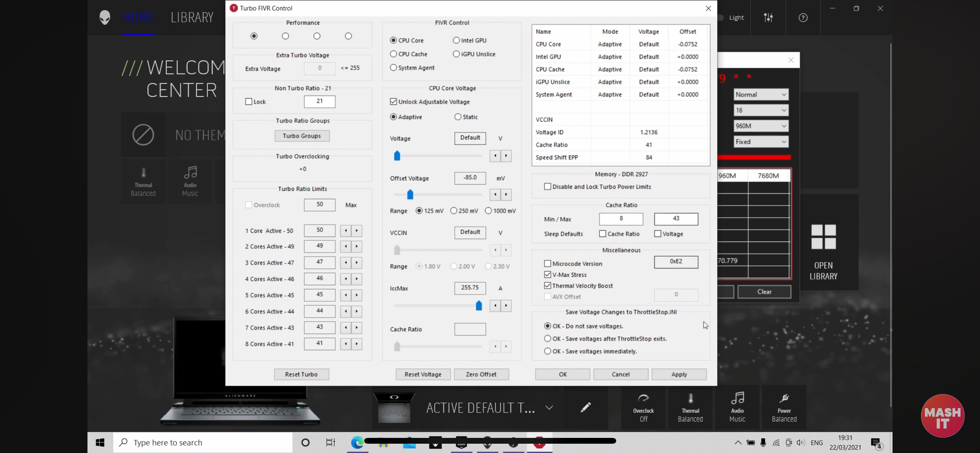Click the volume speaker tray icon
The width and height of the screenshot is (980, 453).
click(x=800, y=443)
